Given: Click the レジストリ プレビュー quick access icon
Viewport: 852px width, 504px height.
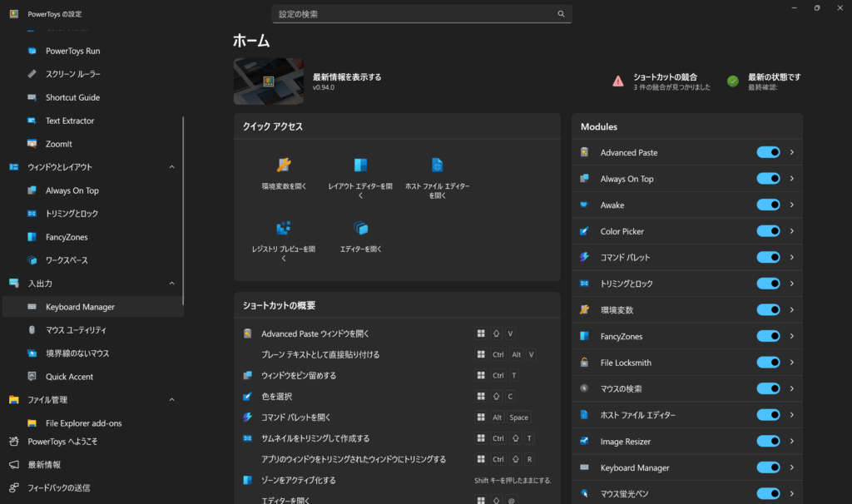Looking at the screenshot, I should tap(284, 228).
